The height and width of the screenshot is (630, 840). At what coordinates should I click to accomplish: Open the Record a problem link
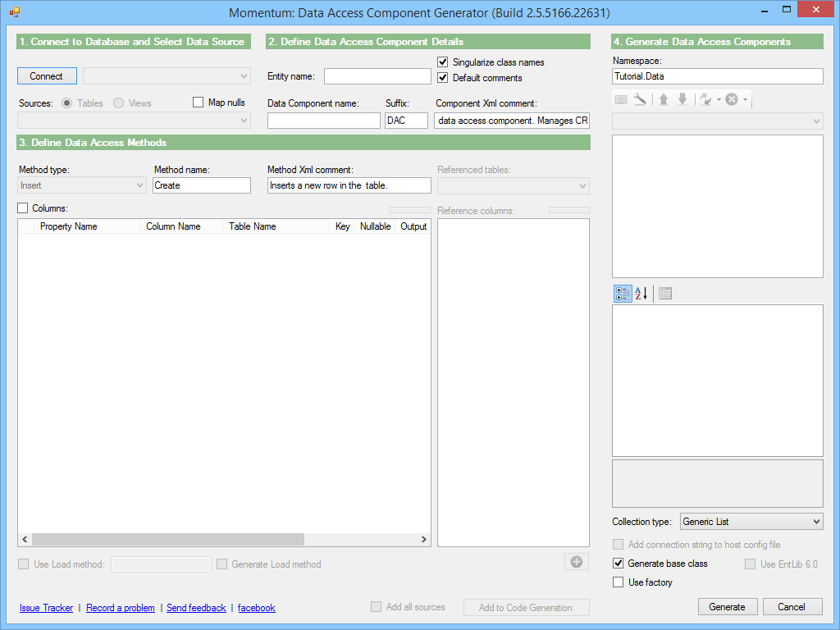click(x=121, y=608)
